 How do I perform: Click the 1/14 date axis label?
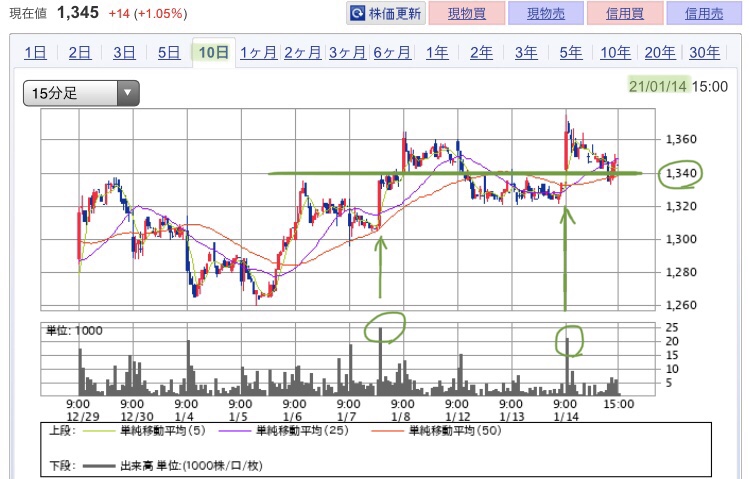point(566,416)
